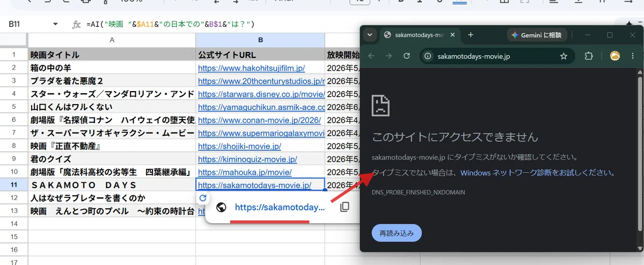The image size is (644, 265).
Task: Select row 1 header
Action: [14, 55]
